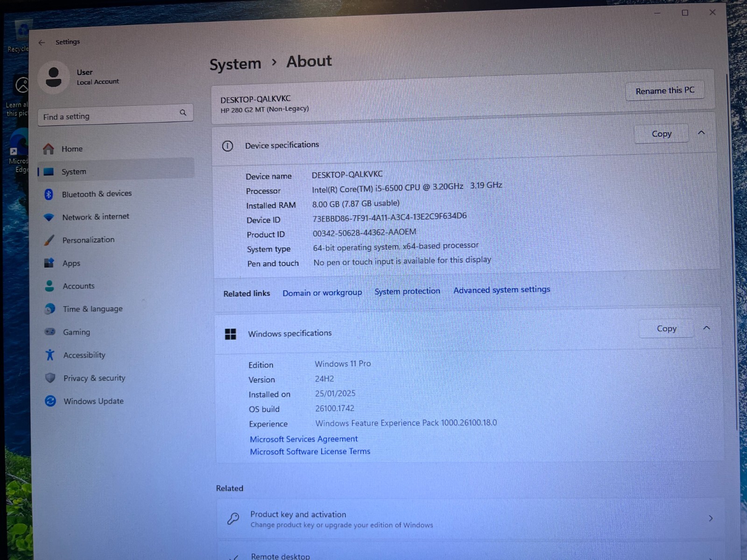Open Bluetooth & devices settings
747x560 pixels.
click(x=97, y=194)
